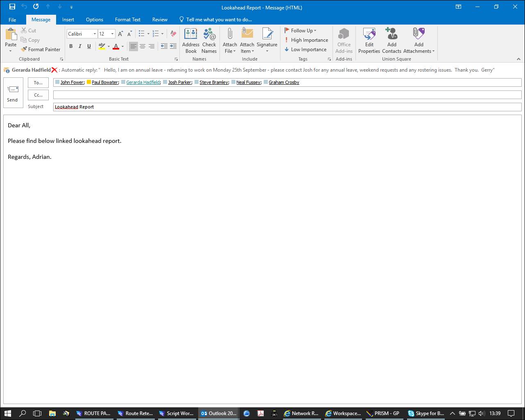Open the Format Text tab
525x420 pixels.
pyautogui.click(x=127, y=19)
